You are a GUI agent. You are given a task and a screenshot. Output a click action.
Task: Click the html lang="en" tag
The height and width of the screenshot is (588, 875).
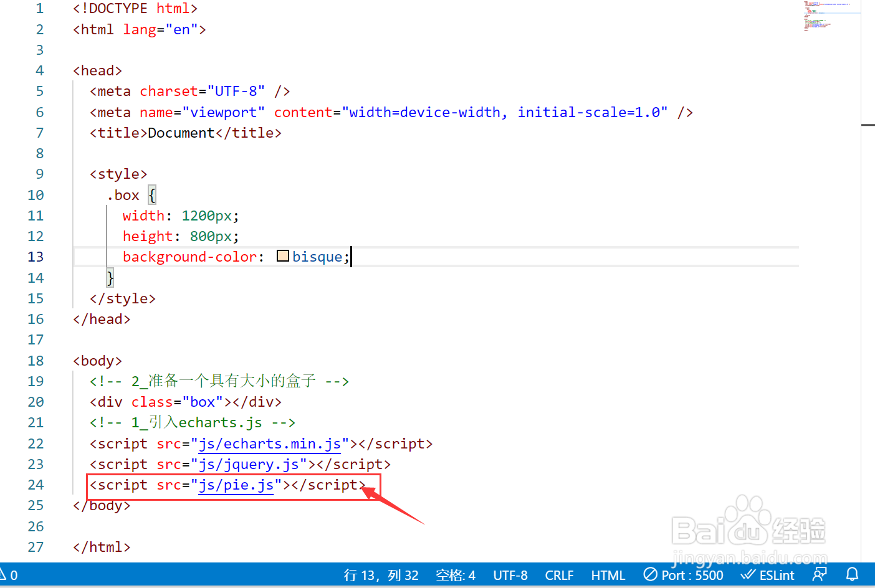(140, 29)
